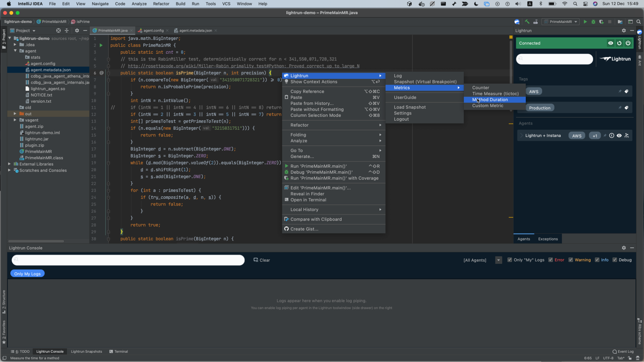Switch to the Exceptions tab

point(548,239)
